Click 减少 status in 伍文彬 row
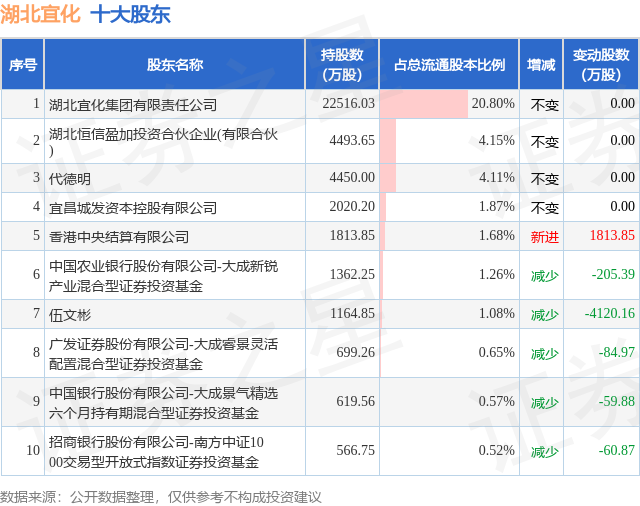The image size is (640, 506). [x=544, y=315]
